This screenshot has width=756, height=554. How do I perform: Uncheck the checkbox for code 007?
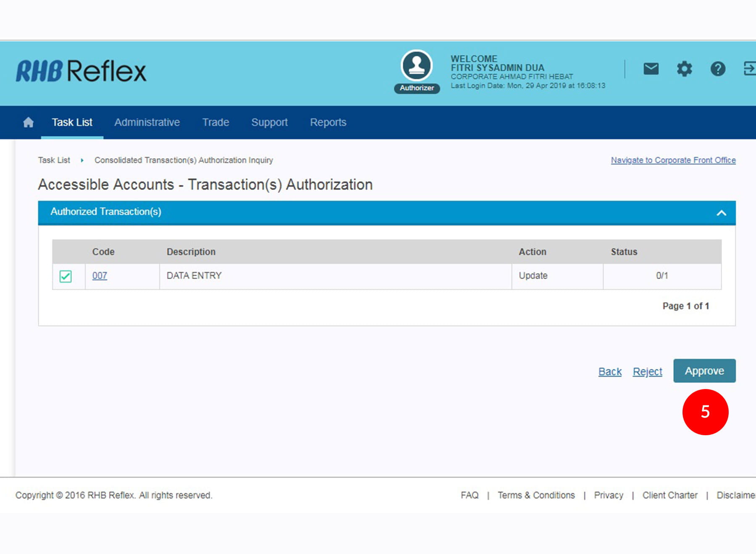66,276
